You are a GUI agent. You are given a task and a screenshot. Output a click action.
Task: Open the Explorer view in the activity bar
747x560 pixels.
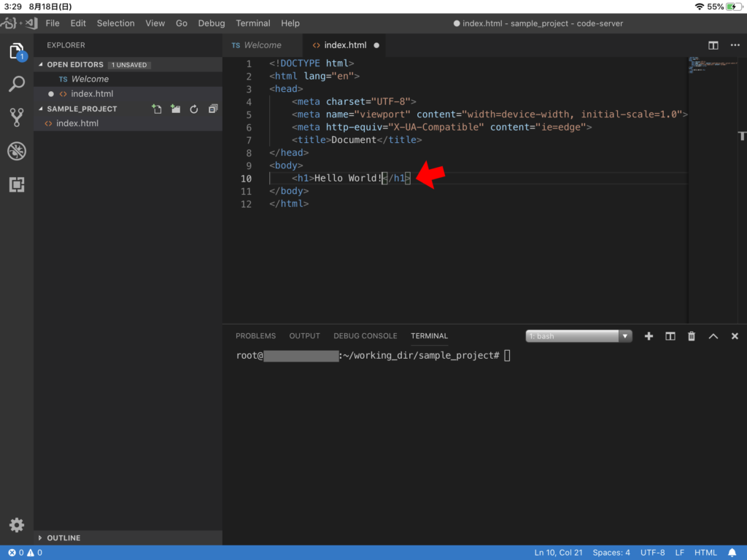tap(17, 51)
